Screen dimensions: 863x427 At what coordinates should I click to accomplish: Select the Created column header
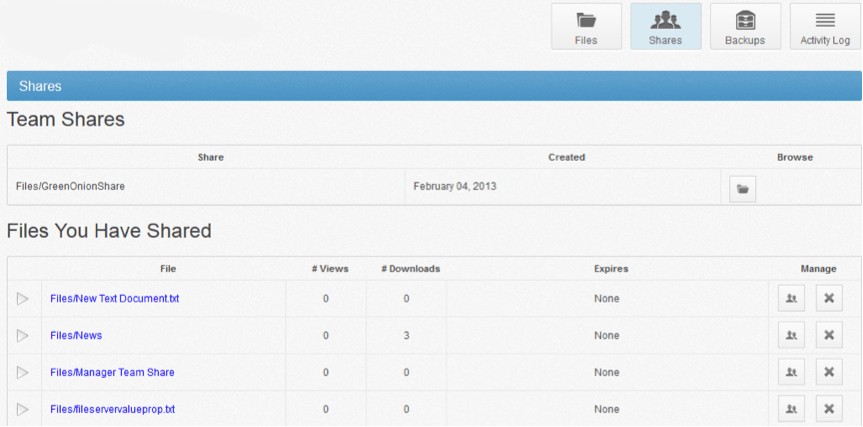click(x=566, y=157)
